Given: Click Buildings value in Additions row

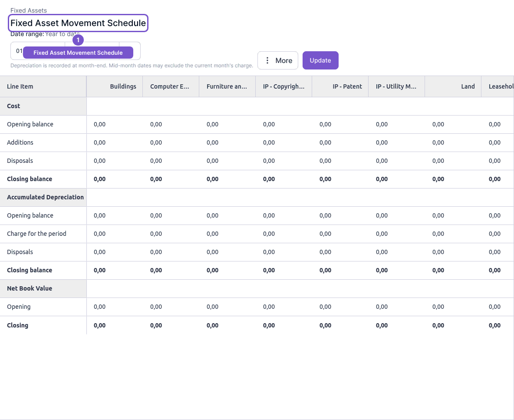Looking at the screenshot, I should pos(100,142).
